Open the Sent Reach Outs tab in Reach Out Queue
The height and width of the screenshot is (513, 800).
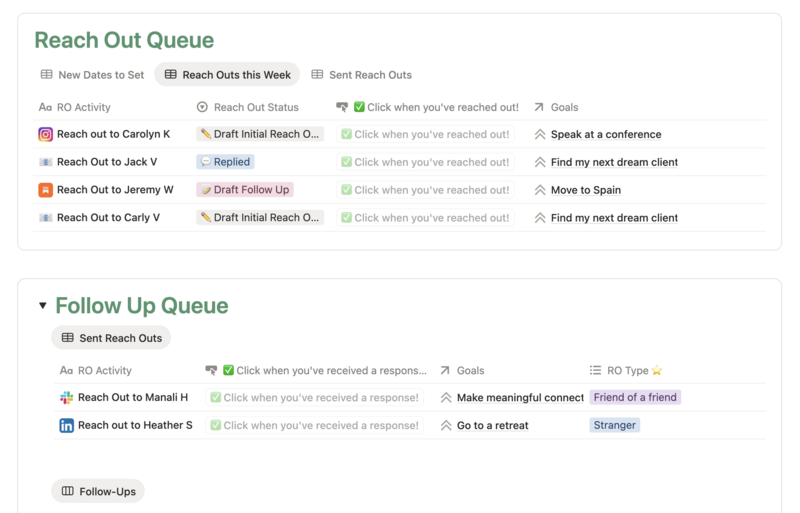coord(361,75)
